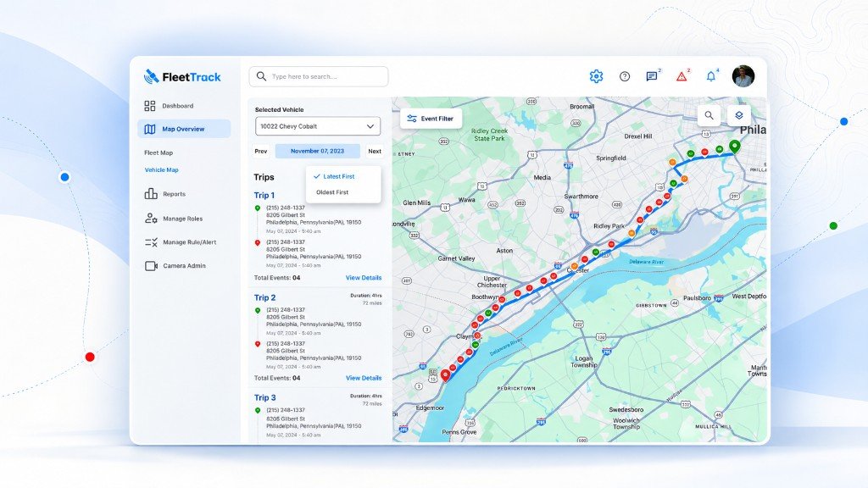Focus the Type here to search field

(319, 76)
